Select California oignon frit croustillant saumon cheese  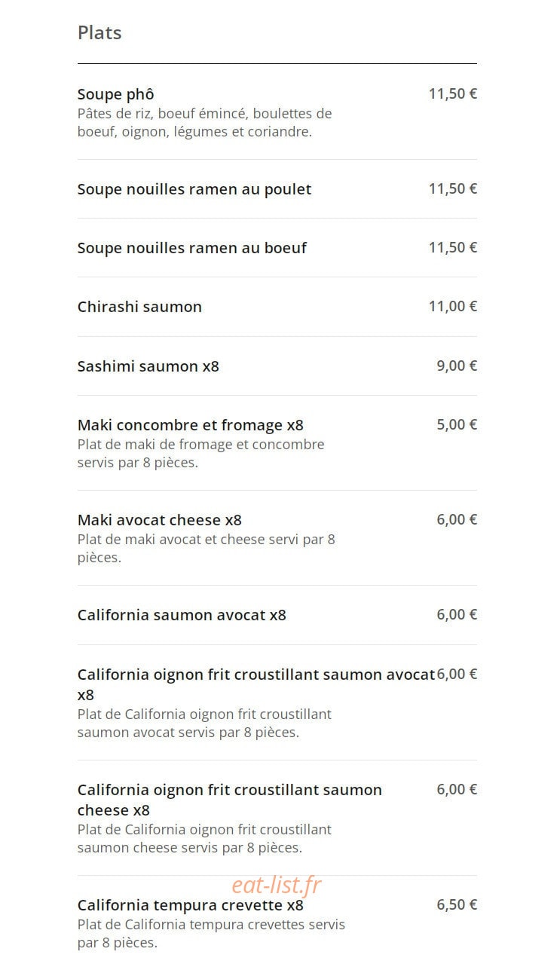pyautogui.click(x=230, y=800)
